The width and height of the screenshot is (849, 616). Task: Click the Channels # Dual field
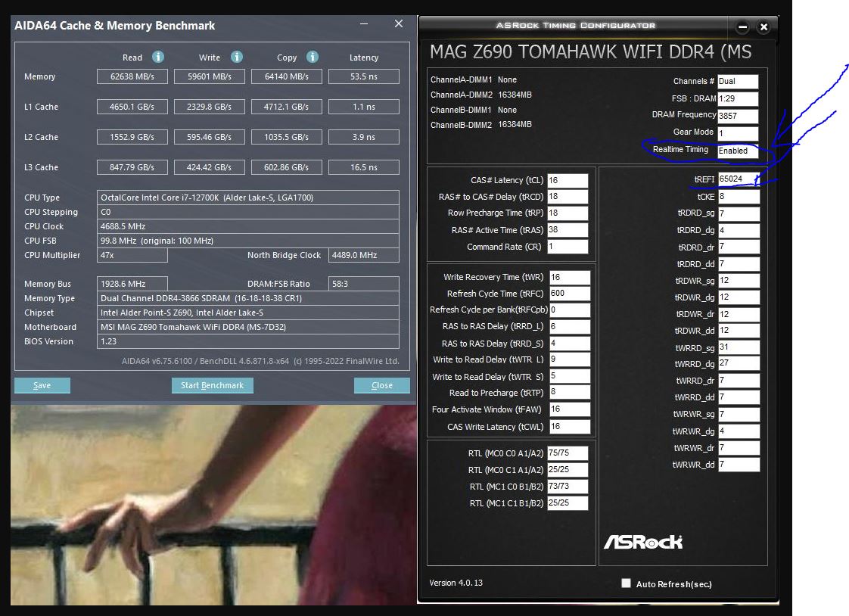[x=738, y=81]
